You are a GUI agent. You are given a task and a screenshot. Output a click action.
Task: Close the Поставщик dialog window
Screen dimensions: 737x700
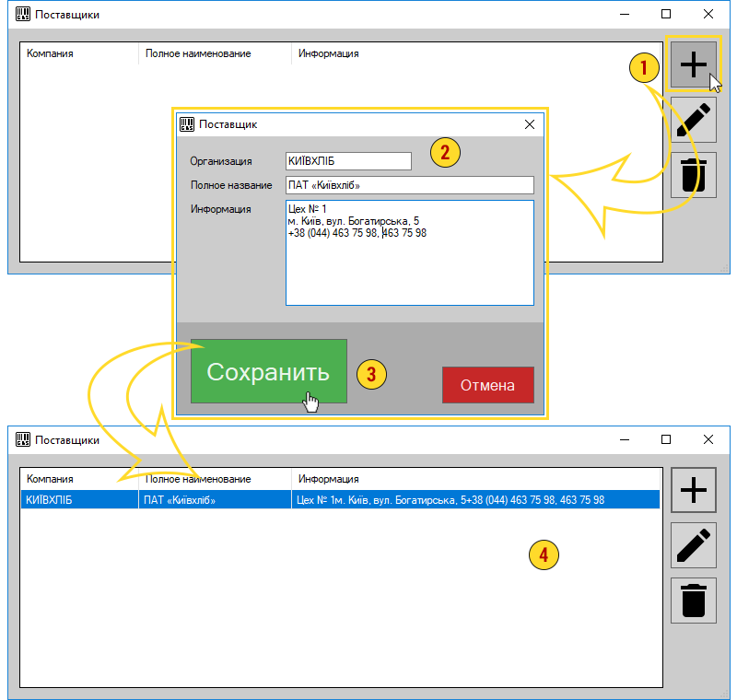pyautogui.click(x=530, y=124)
